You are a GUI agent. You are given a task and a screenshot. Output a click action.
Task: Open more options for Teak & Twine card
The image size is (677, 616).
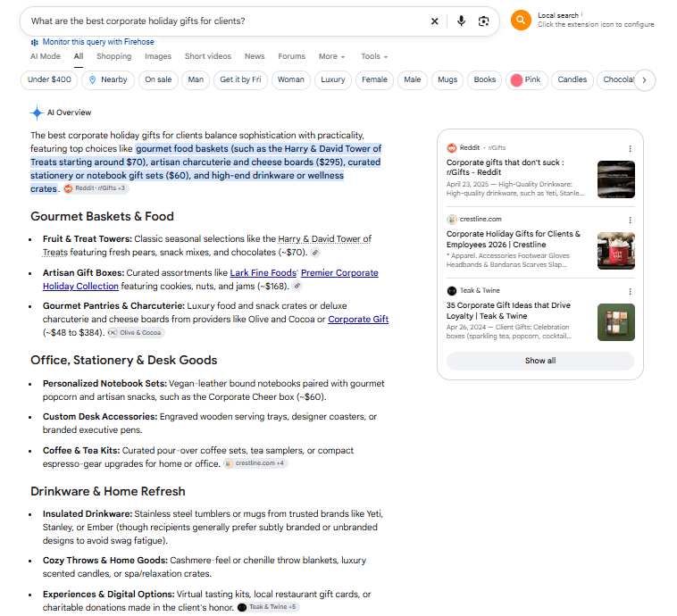coord(630,292)
